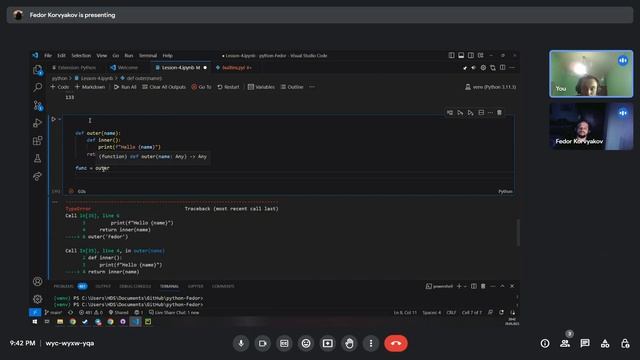The image size is (640, 360).
Task: Open host controls lock icon
Action: pyautogui.click(x=625, y=343)
